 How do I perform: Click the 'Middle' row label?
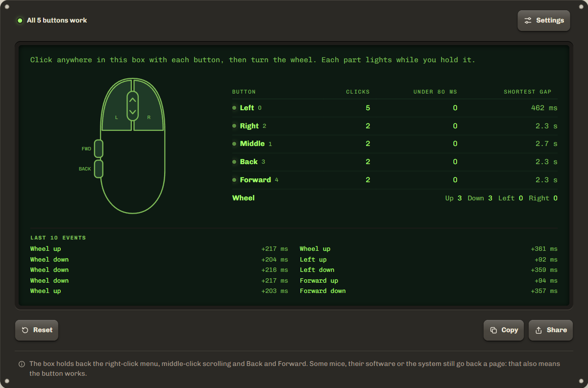pos(252,144)
